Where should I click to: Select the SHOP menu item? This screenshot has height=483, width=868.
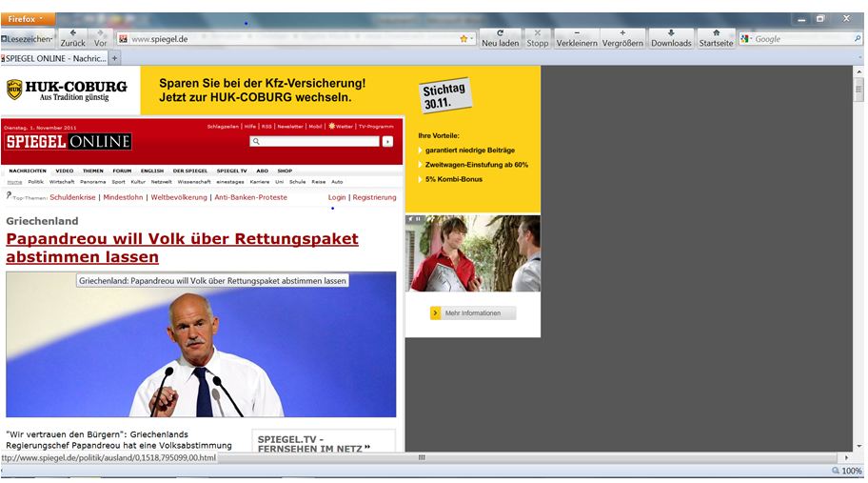(285, 171)
